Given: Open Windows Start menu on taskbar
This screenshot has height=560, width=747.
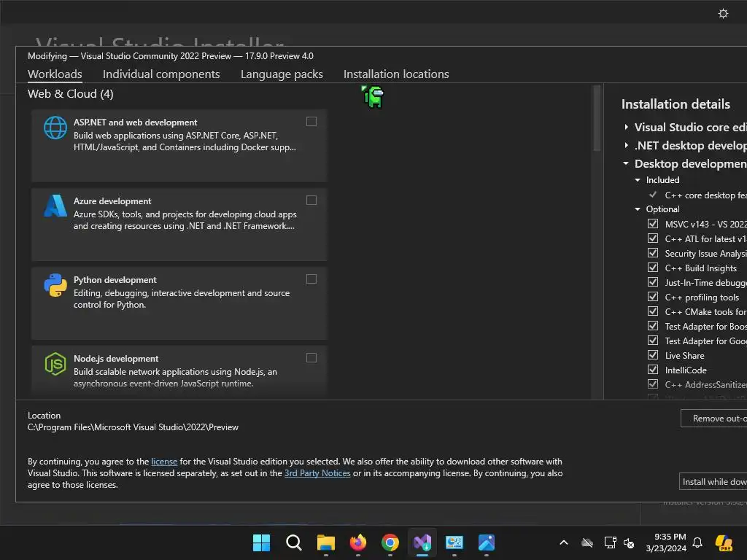Looking at the screenshot, I should tap(261, 542).
